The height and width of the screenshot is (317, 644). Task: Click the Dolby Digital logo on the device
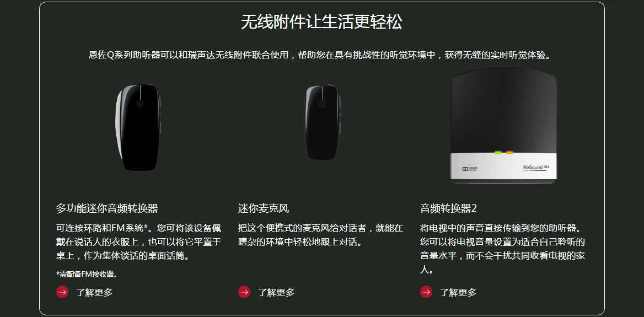pos(470,168)
